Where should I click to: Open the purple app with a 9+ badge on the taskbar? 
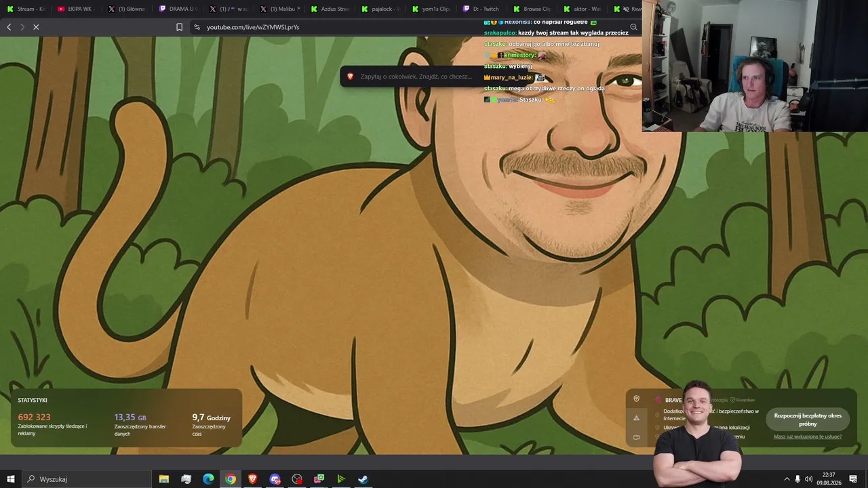(x=275, y=479)
